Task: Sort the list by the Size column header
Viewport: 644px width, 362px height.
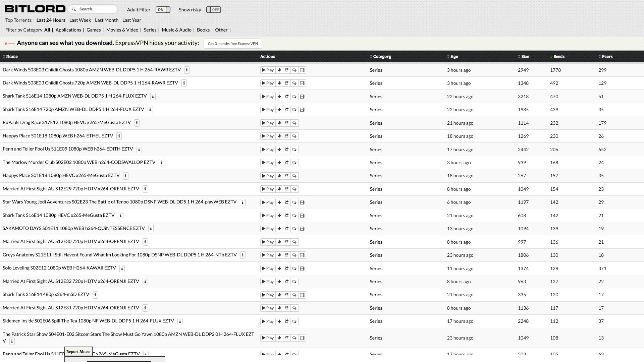Action: tap(525, 57)
